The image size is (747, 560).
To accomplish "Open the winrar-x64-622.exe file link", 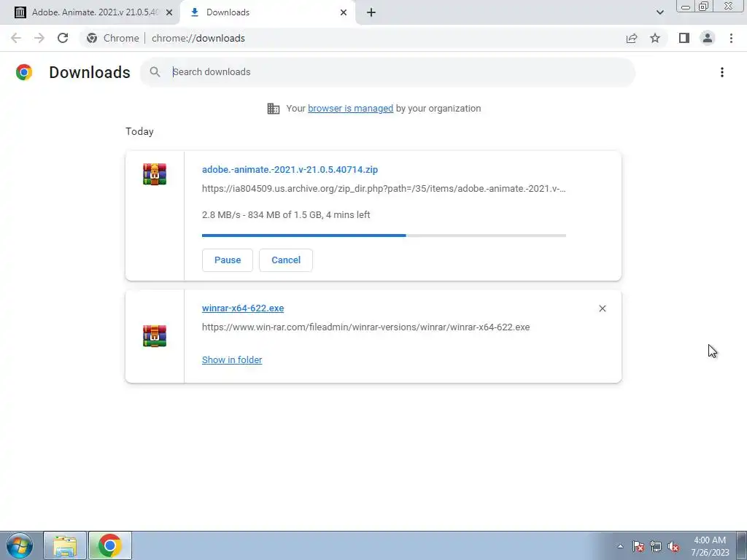I will click(x=243, y=308).
